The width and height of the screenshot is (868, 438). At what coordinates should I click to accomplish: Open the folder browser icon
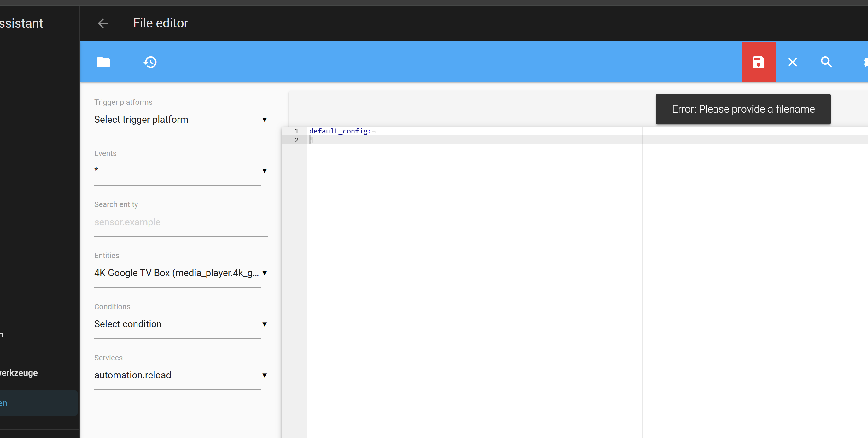point(103,62)
